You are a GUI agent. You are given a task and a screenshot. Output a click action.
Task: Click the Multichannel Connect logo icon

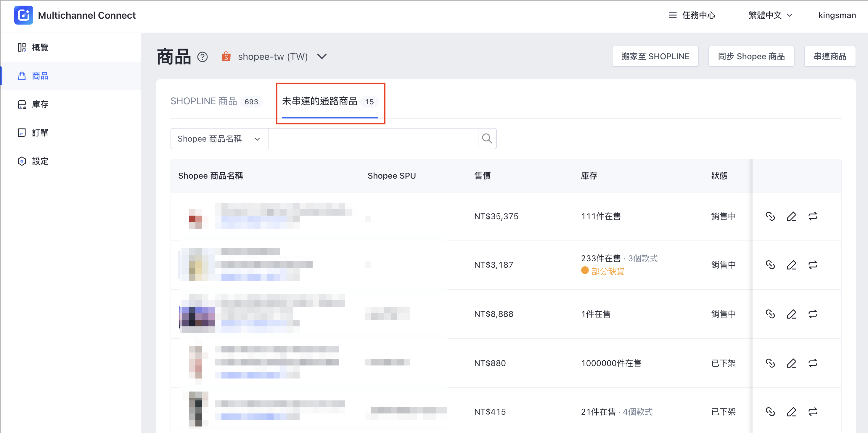click(x=24, y=15)
